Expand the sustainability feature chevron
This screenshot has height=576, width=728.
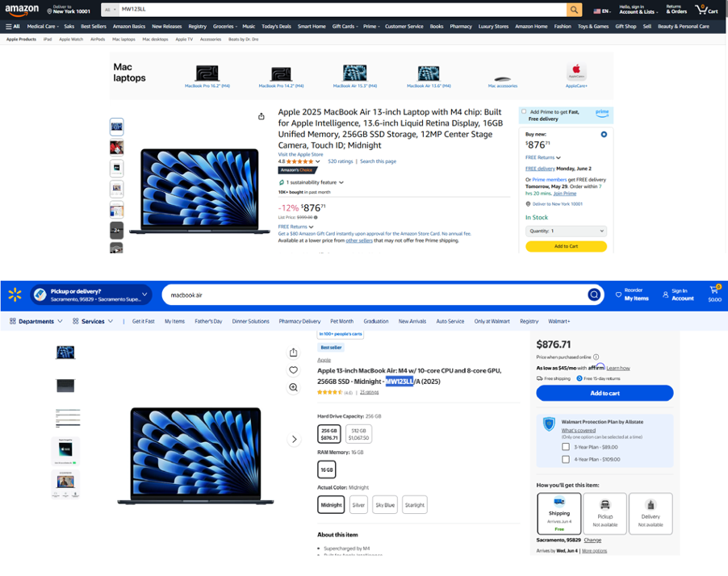click(x=341, y=182)
